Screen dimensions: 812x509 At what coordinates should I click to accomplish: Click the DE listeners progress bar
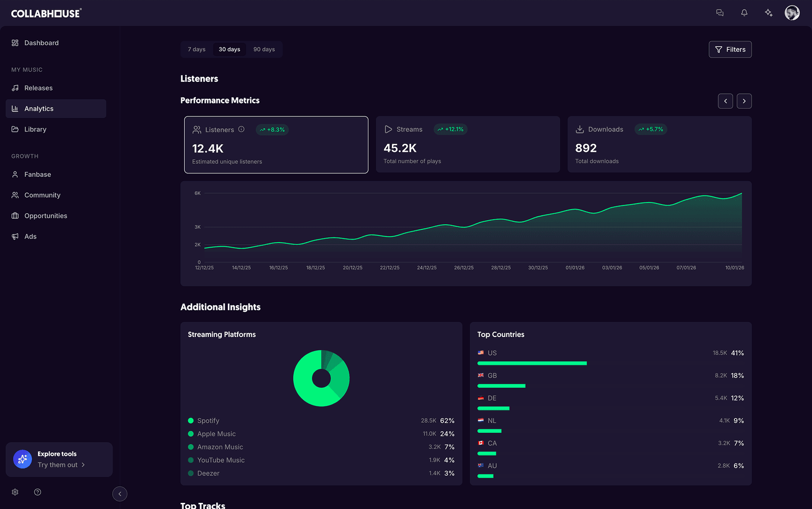[493, 409]
